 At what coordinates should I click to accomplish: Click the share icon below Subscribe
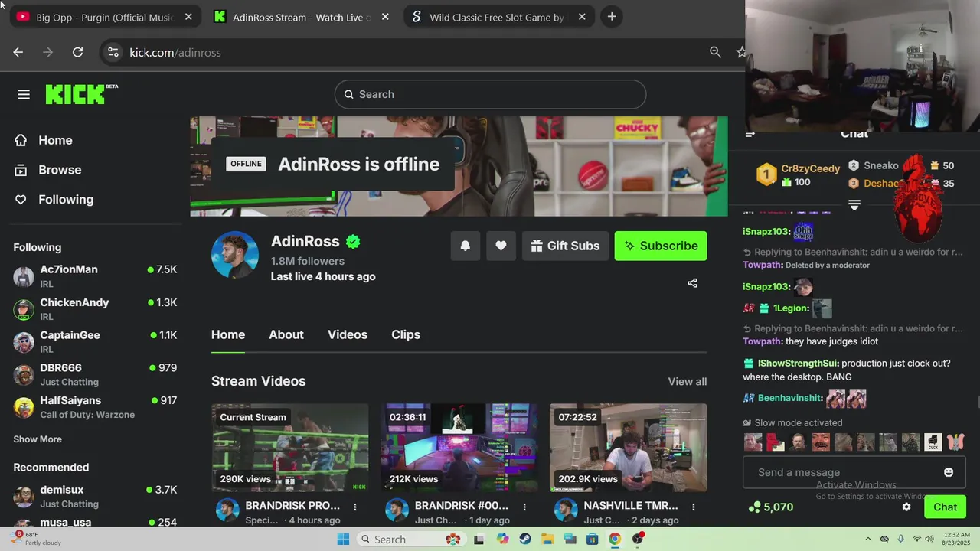(x=692, y=283)
